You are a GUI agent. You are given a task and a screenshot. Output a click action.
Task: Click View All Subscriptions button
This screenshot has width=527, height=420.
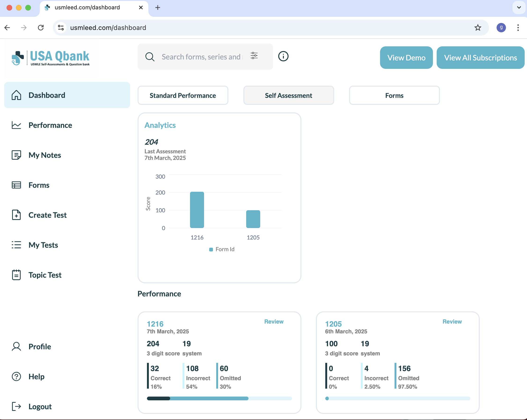tap(481, 57)
